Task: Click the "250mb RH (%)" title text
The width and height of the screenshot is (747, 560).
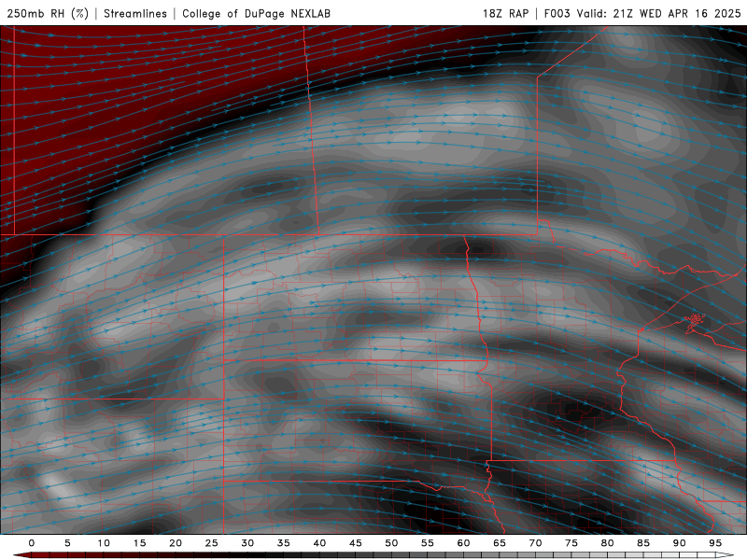Action: pyautogui.click(x=48, y=13)
